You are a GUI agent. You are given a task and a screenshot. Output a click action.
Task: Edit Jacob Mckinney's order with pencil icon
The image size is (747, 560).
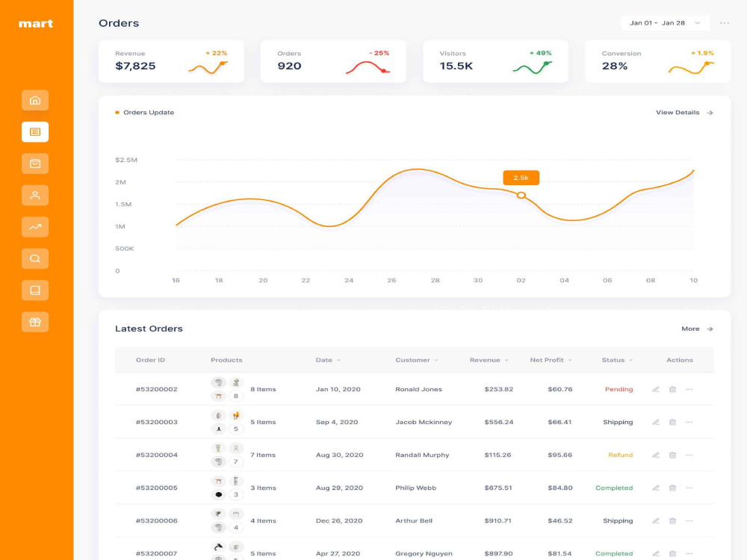tap(656, 422)
